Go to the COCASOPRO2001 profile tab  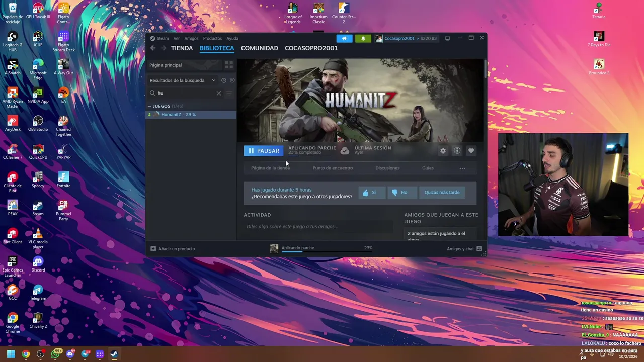311,48
